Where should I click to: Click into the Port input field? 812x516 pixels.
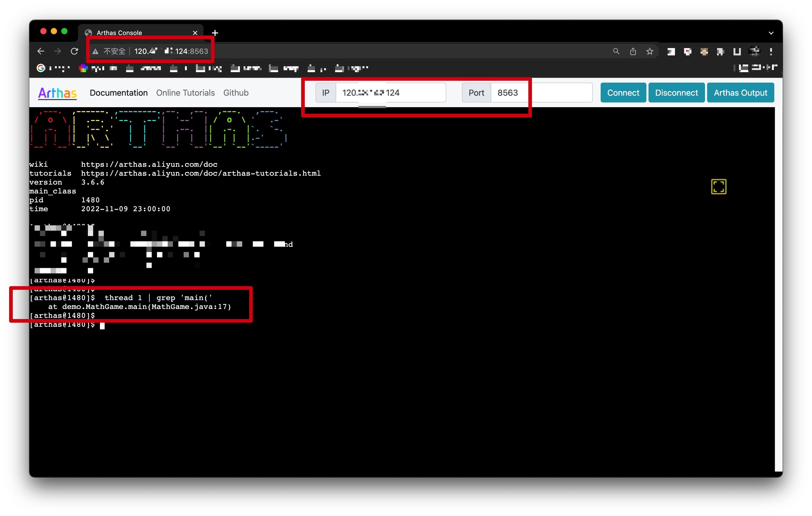[x=541, y=93]
